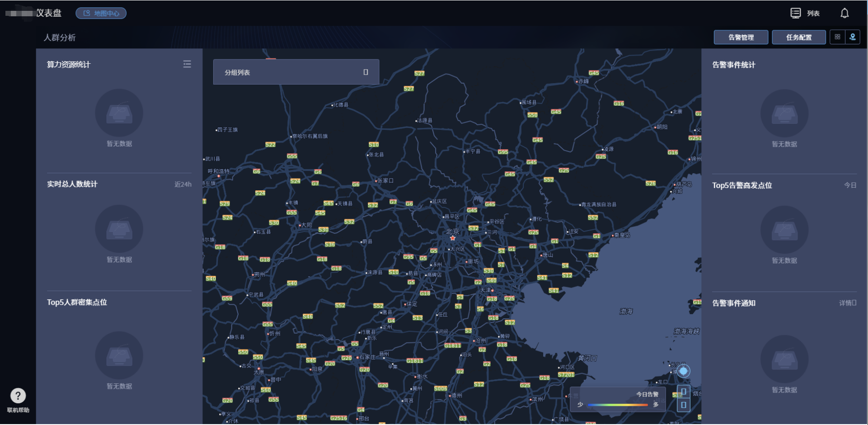Click the 实时总人数统计 no-data placeholder icon
Viewport: 868px width, 425px height.
tap(119, 229)
